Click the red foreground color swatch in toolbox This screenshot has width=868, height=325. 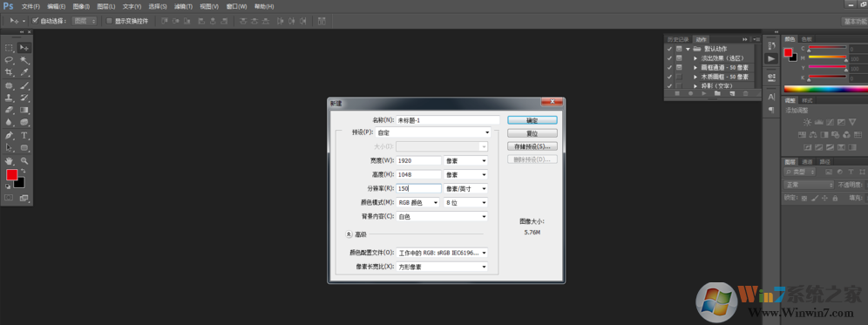tap(11, 175)
